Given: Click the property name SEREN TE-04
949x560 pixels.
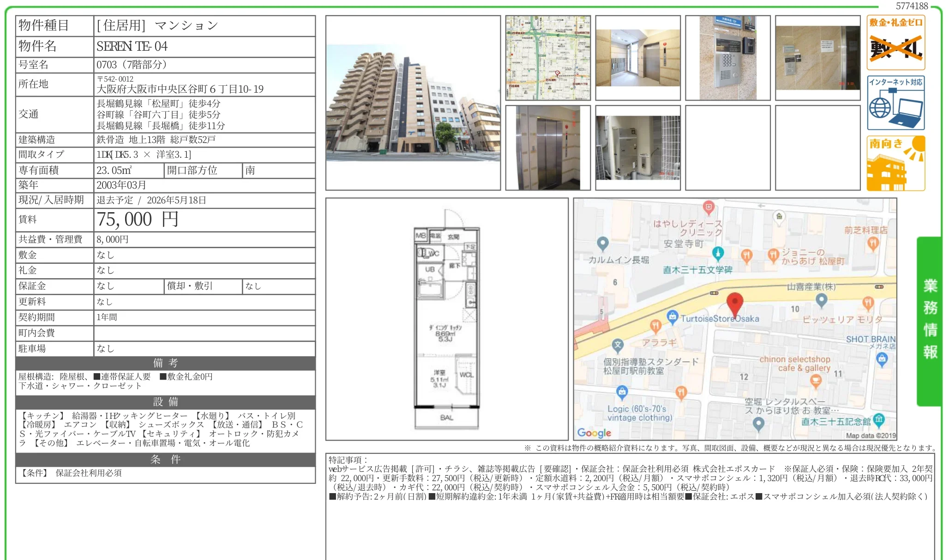Looking at the screenshot, I should 132,46.
